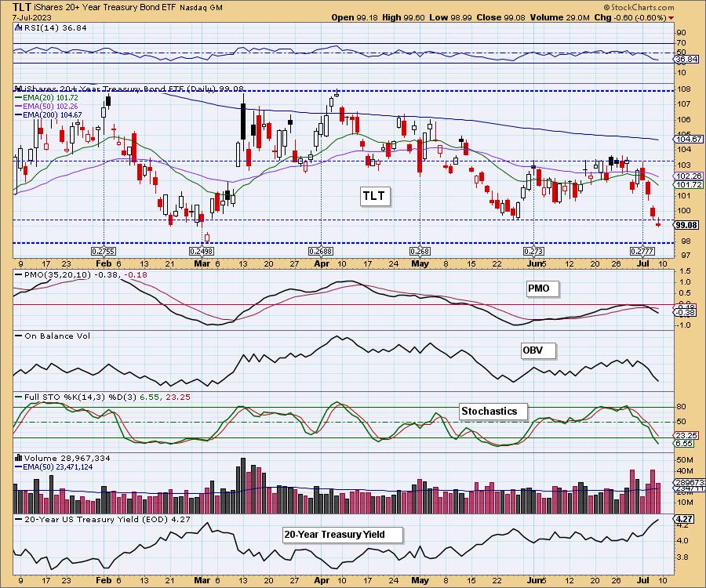706x588 pixels.
Task: Click the 101.72 price tag on right axis
Action: tap(689, 184)
